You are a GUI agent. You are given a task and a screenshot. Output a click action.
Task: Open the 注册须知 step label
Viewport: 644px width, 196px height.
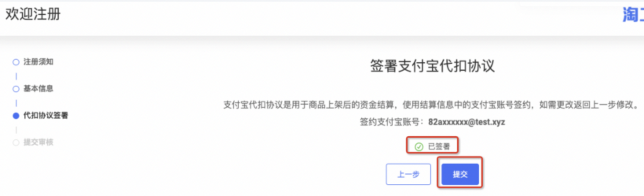click(x=38, y=62)
